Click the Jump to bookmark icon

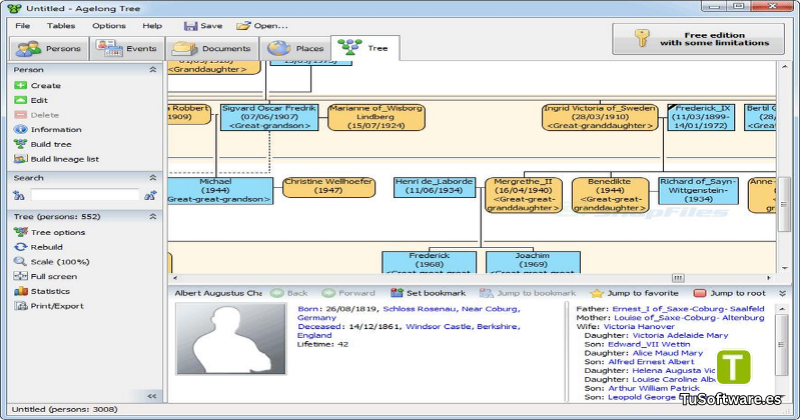tap(486, 293)
